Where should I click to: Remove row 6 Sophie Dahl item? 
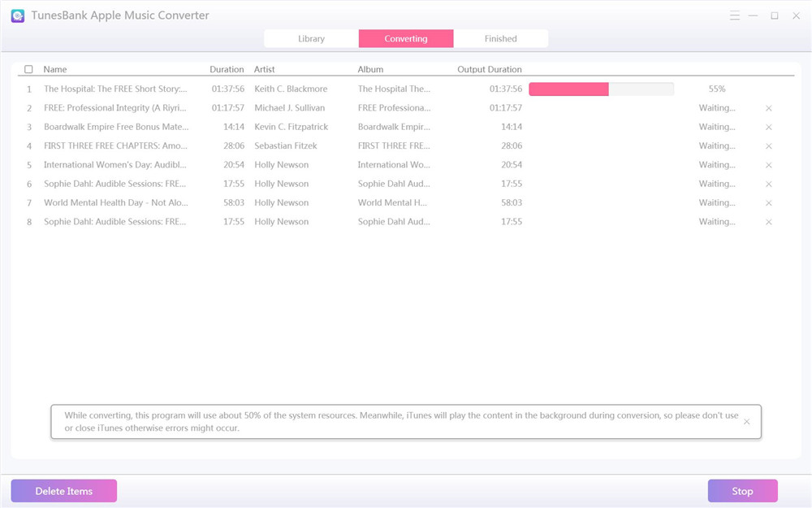pos(768,184)
